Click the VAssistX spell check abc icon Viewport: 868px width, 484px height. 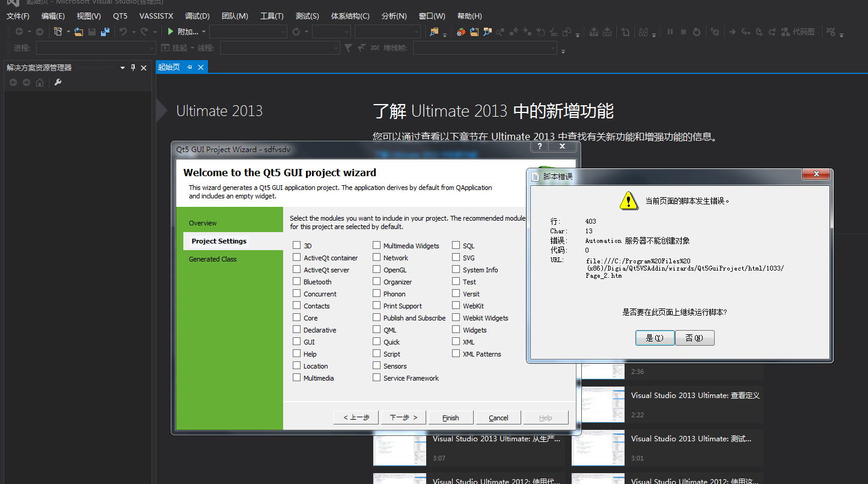click(x=554, y=31)
